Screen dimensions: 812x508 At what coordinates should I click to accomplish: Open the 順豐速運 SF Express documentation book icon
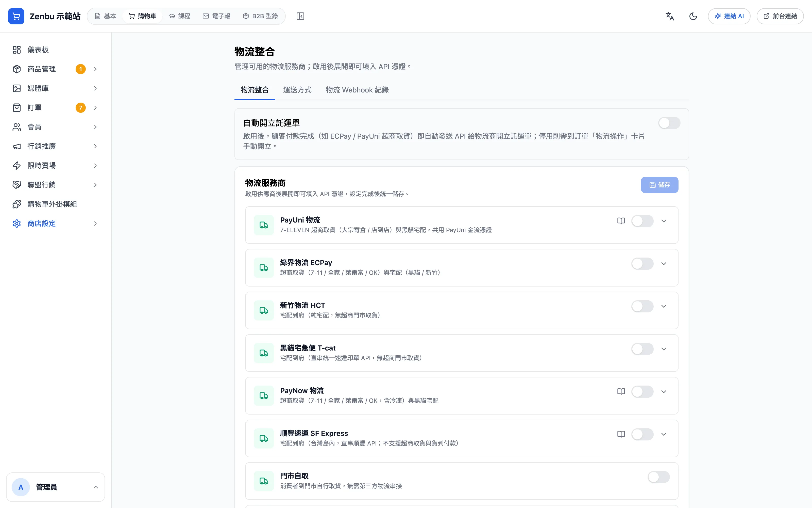click(x=621, y=434)
